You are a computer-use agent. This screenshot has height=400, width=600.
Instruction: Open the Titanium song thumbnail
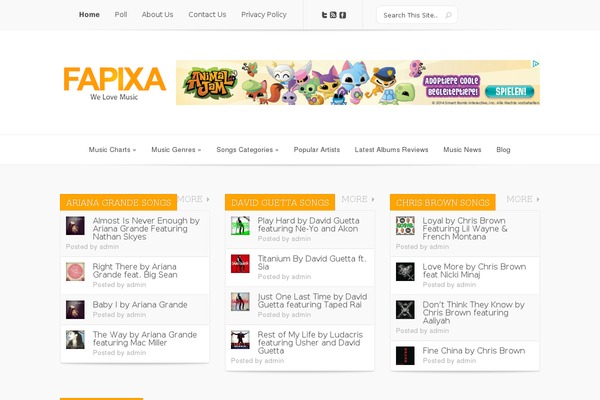[240, 263]
